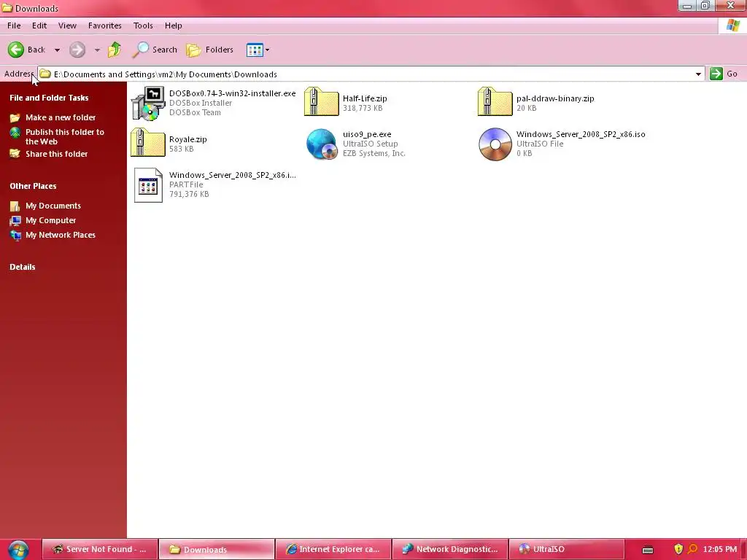
Task: Click the magnifier tray icon
Action: pos(693,550)
